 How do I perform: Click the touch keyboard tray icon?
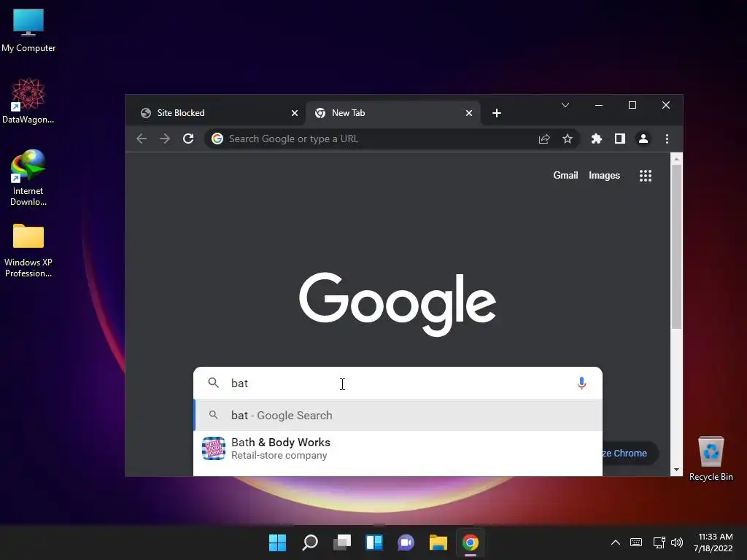636,542
